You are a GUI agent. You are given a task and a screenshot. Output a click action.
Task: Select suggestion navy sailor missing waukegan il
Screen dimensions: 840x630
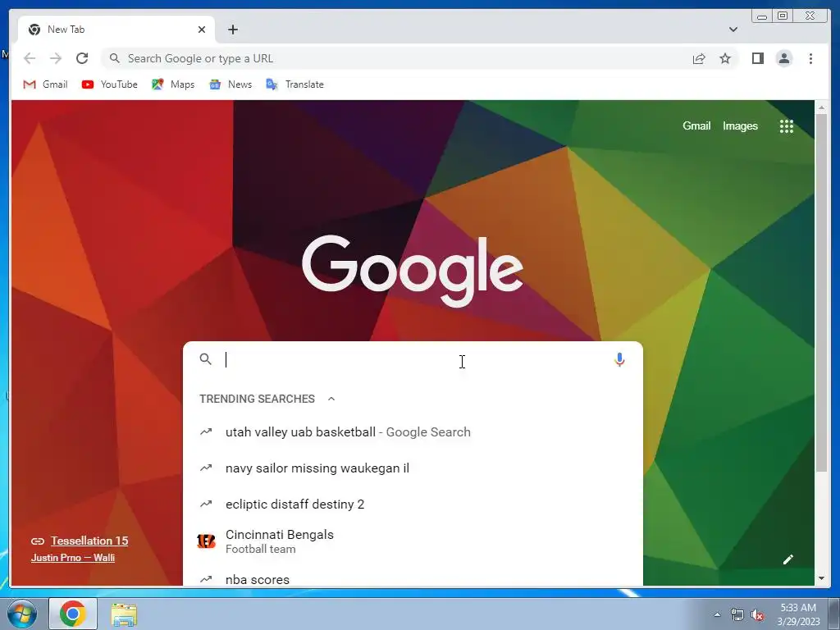tap(413, 468)
